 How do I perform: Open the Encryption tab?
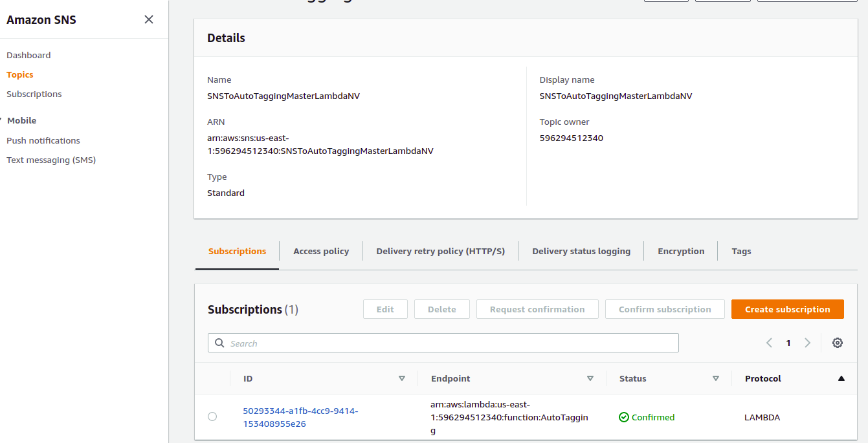click(681, 251)
